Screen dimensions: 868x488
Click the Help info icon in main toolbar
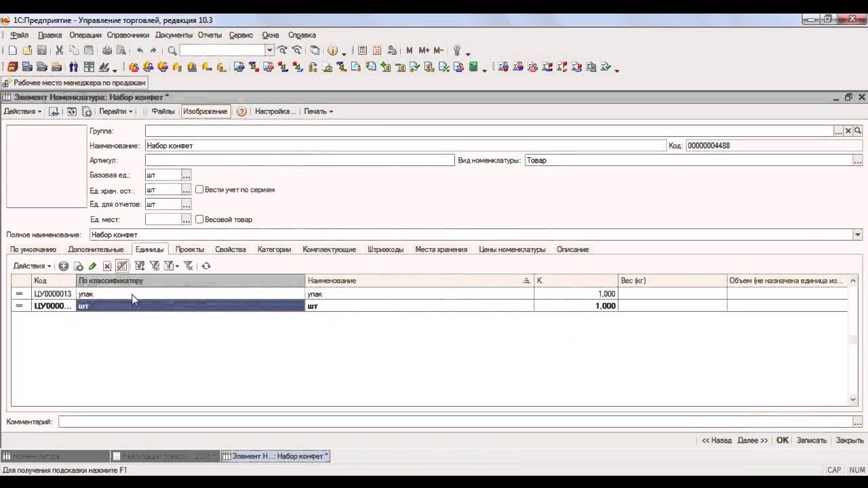(332, 51)
